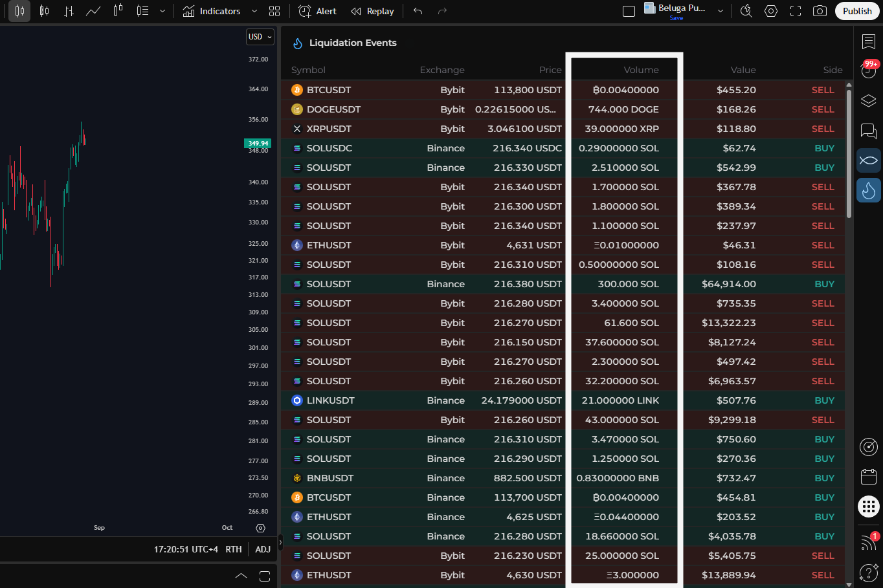Click the Publish button
Viewport: 883px width, 588px height.
(856, 11)
